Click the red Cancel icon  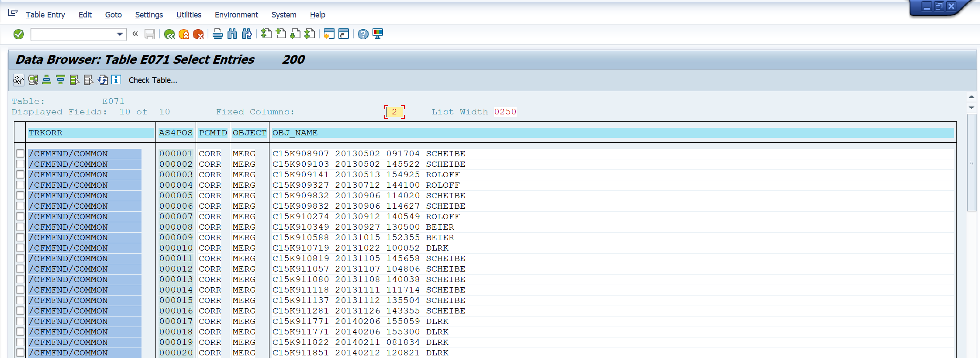click(x=198, y=34)
